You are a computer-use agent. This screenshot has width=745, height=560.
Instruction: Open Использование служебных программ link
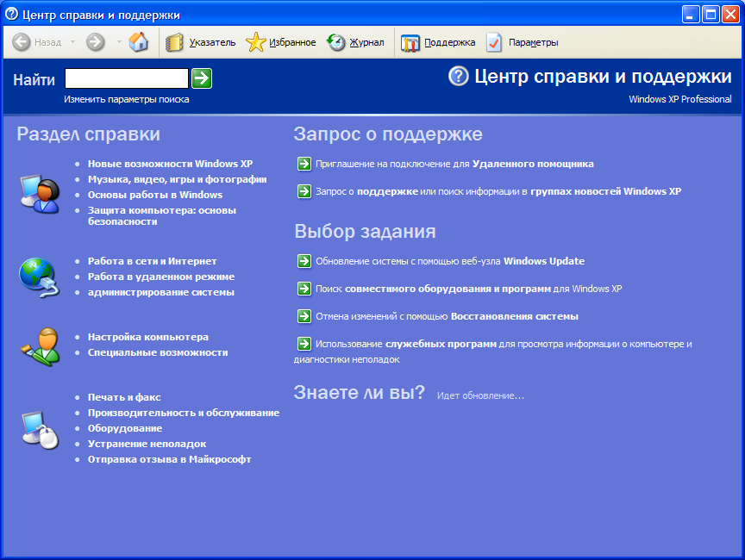(492, 352)
